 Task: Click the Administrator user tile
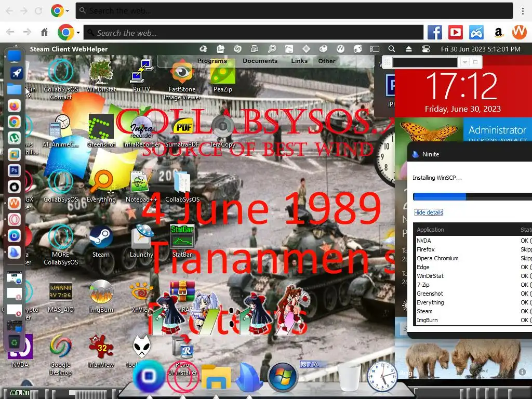click(497, 129)
